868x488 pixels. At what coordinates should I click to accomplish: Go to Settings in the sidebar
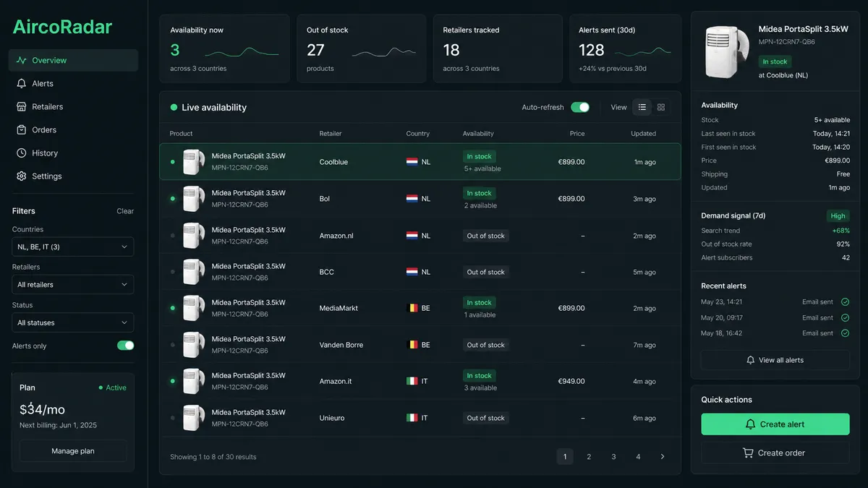pos(73,176)
